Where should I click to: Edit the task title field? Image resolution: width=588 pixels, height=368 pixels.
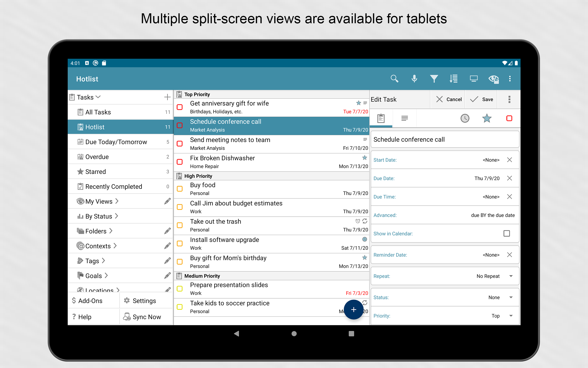pyautogui.click(x=445, y=139)
